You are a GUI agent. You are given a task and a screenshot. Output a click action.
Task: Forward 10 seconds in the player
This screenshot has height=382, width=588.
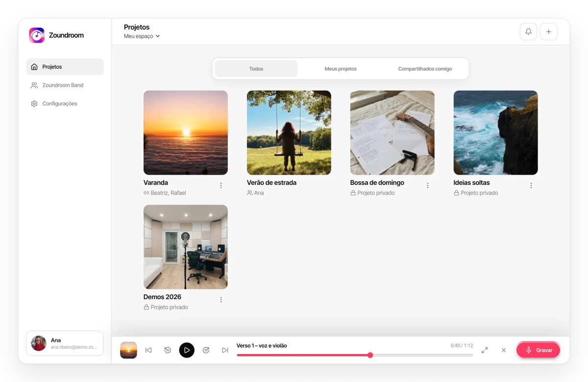coord(206,350)
